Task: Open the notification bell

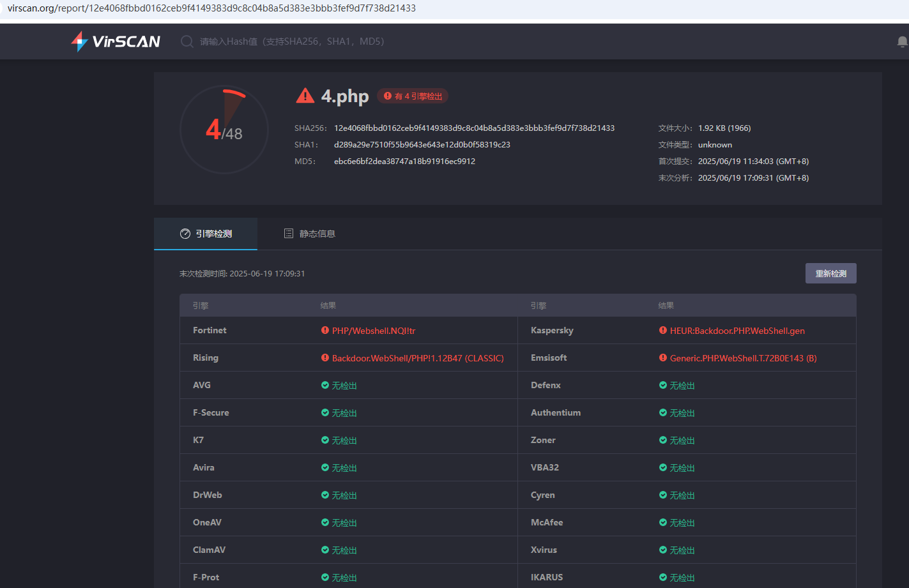Action: tap(901, 41)
